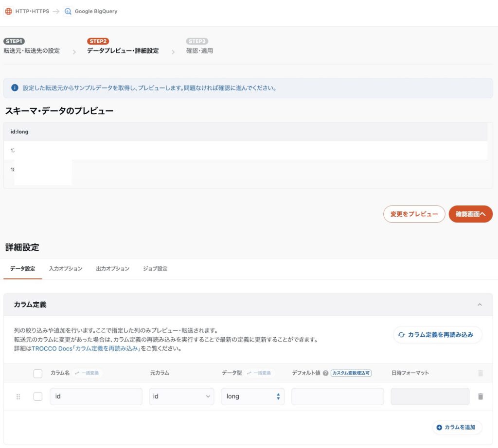498x448 pixels.
Task: Open the データ型 dropdown showing long
Action: (253, 396)
